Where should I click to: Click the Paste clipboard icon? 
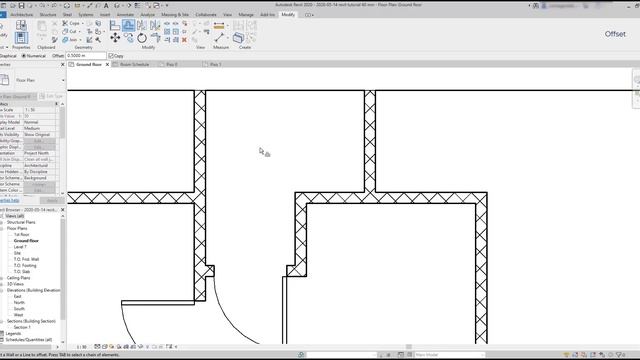tap(42, 29)
